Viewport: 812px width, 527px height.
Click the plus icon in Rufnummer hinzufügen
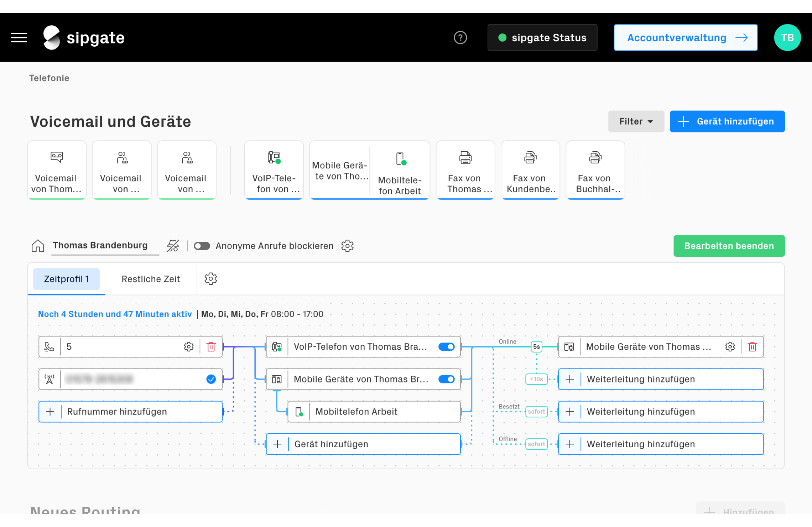click(50, 411)
